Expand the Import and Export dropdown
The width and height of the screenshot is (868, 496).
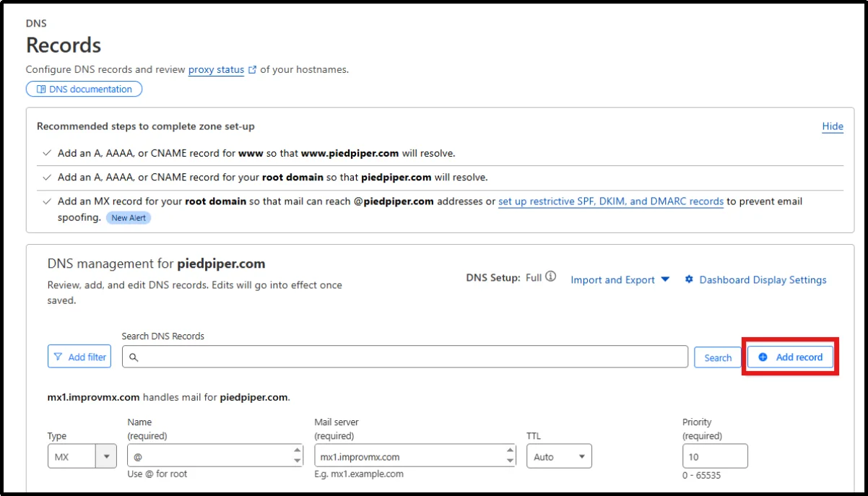[x=620, y=279]
